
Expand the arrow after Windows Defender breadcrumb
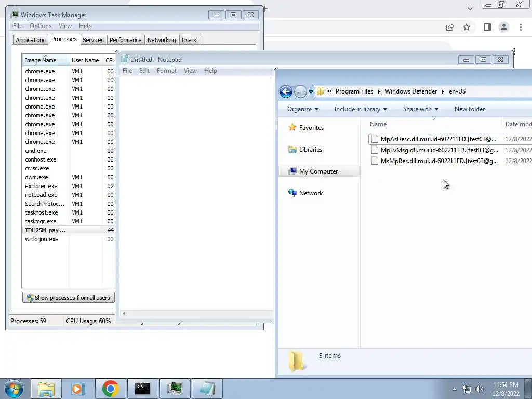tap(443, 91)
